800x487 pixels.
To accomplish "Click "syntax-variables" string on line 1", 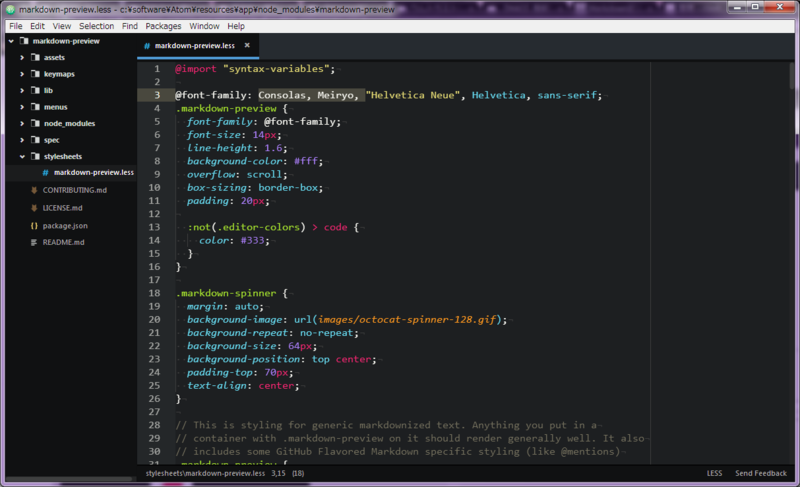I will pyautogui.click(x=276, y=69).
